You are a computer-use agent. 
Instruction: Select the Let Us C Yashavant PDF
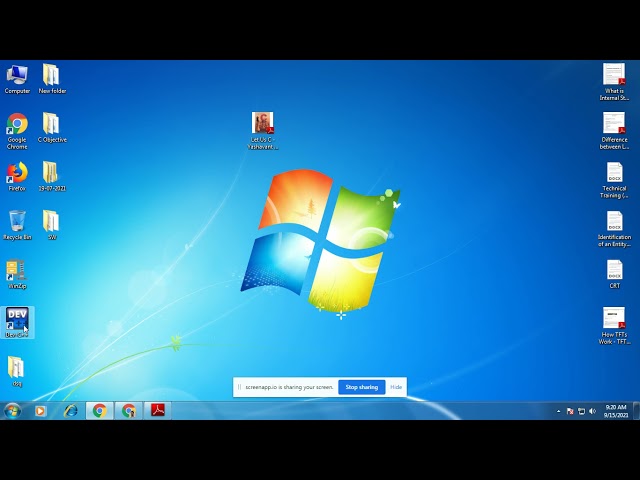pos(262,131)
